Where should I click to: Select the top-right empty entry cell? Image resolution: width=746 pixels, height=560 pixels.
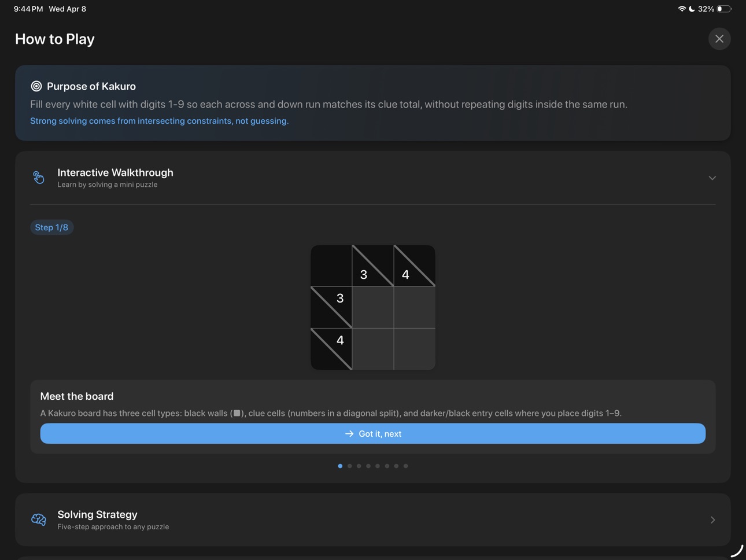415,307
